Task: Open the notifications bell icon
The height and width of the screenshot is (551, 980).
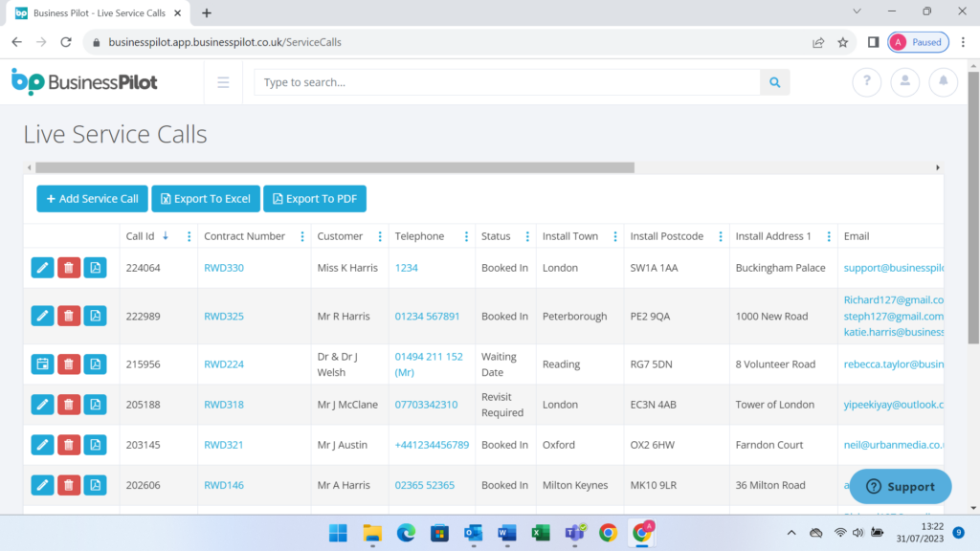Action: (x=943, y=82)
